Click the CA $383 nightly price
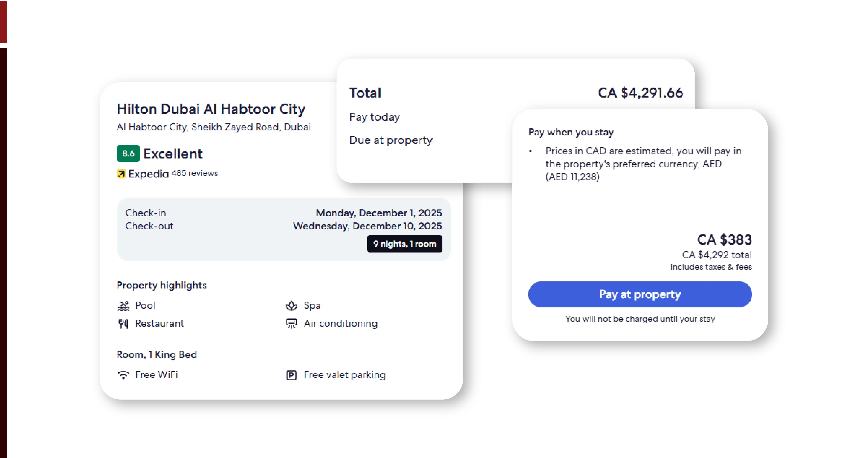The height and width of the screenshot is (458, 868). click(724, 240)
